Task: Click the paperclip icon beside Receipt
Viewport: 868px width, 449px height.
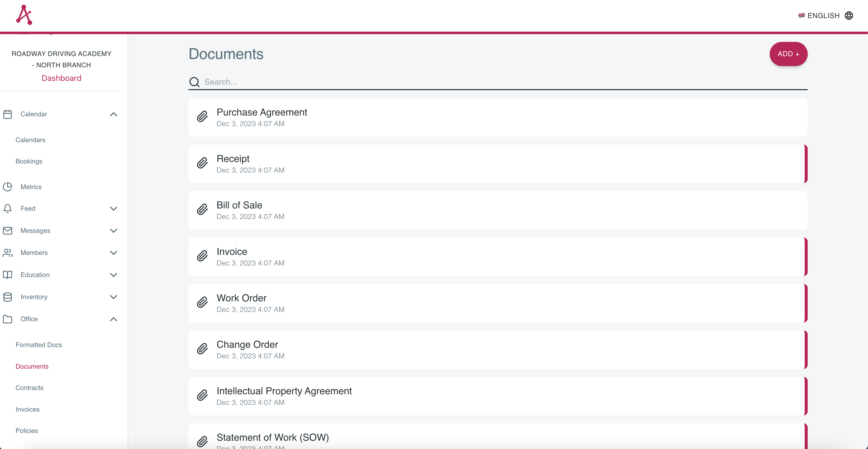Action: (202, 163)
